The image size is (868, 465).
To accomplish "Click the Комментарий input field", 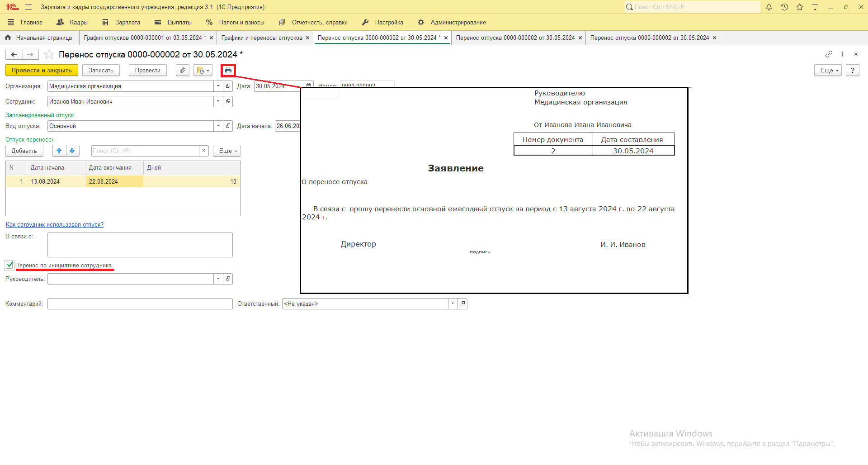I will coord(140,304).
